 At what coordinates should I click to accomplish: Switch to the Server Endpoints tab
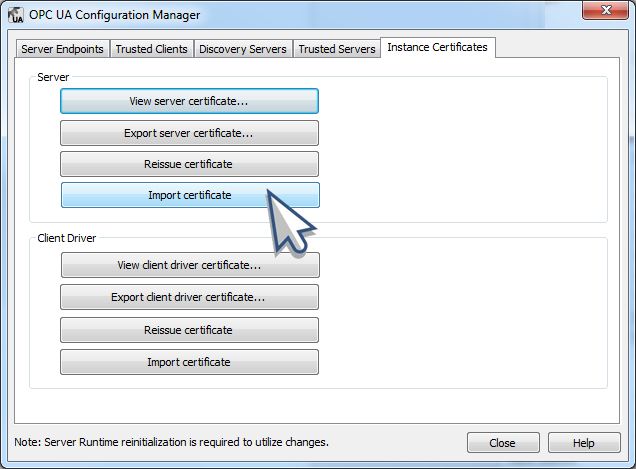[x=62, y=49]
